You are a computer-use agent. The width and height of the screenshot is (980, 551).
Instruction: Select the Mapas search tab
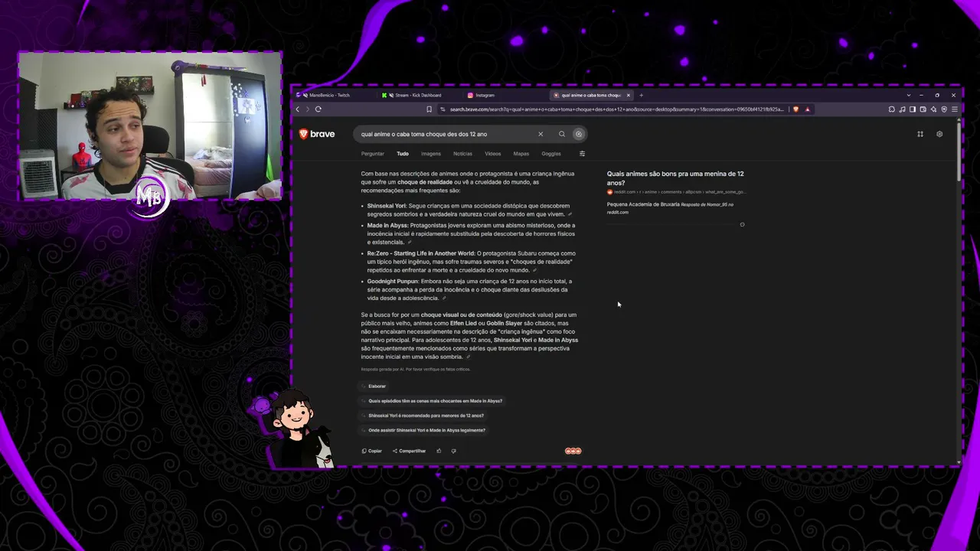521,154
